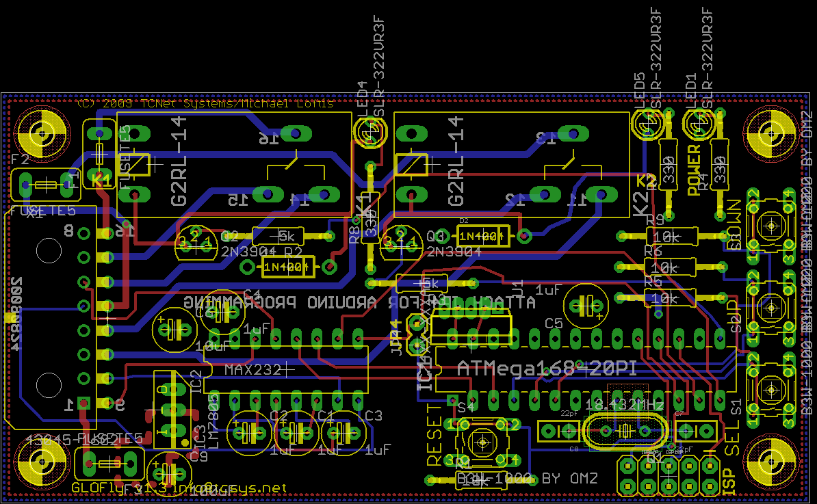Select the R6 10k resistor
The width and height of the screenshot is (817, 504).
[672, 267]
